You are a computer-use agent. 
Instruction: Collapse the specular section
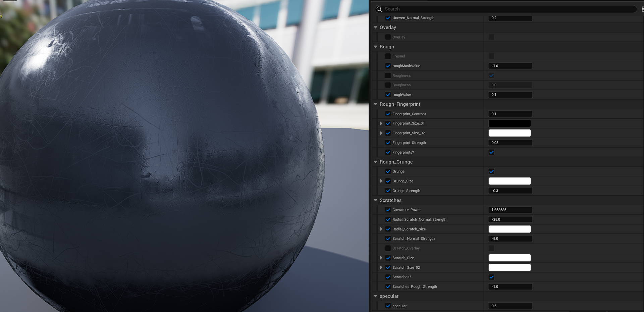coord(375,296)
